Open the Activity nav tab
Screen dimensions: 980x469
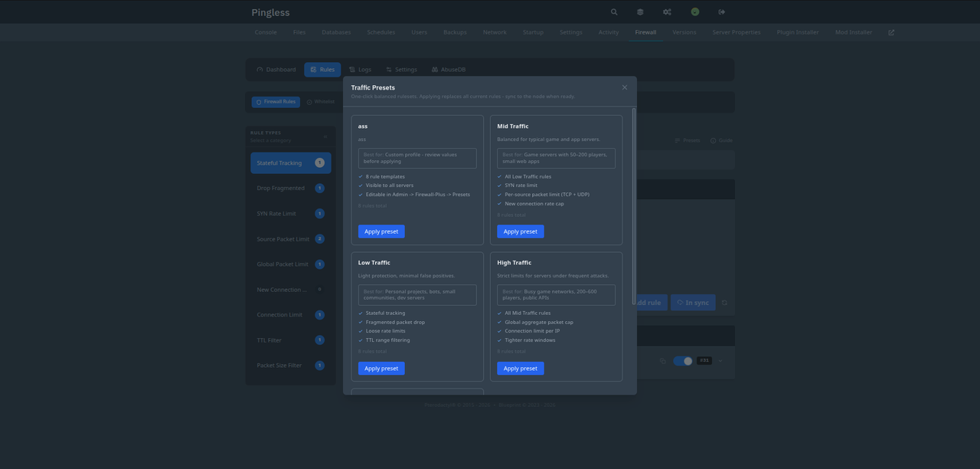pos(609,32)
